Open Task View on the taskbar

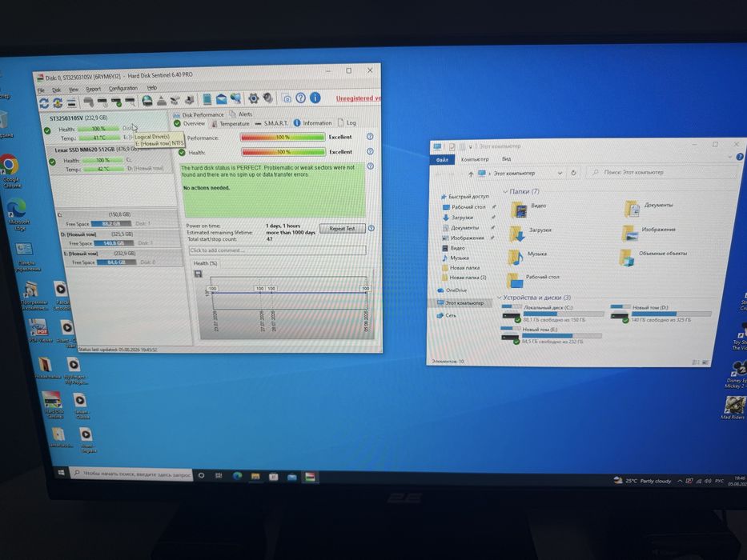click(219, 476)
